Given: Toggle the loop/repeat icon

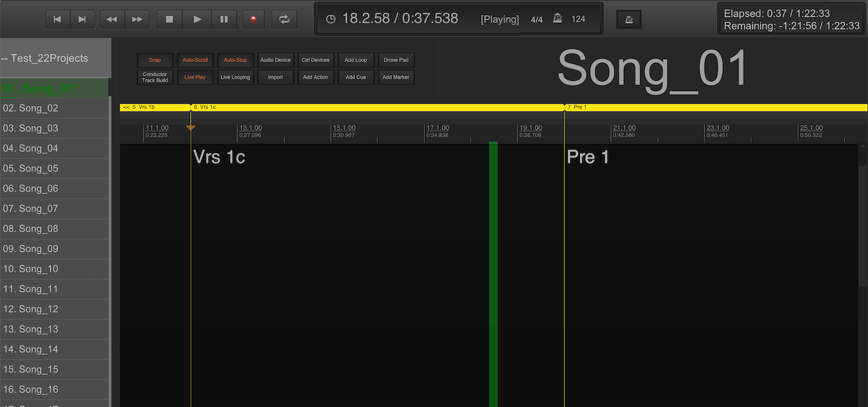Looking at the screenshot, I should pyautogui.click(x=284, y=19).
